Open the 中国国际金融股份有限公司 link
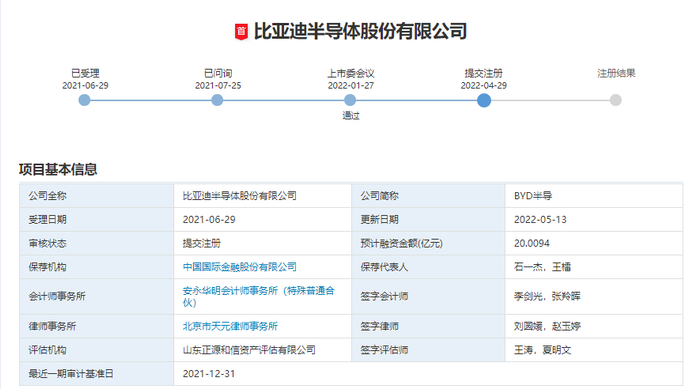The height and width of the screenshot is (389, 700). (x=240, y=267)
